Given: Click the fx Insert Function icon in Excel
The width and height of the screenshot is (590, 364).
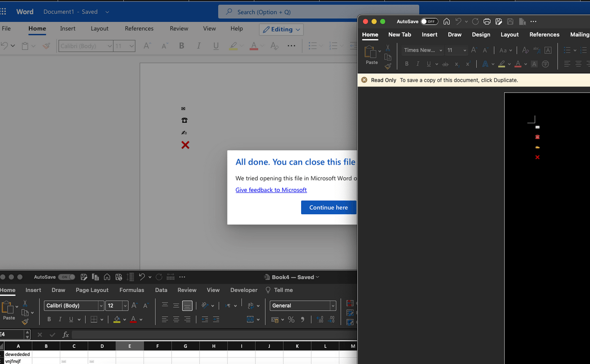Looking at the screenshot, I should [x=66, y=335].
